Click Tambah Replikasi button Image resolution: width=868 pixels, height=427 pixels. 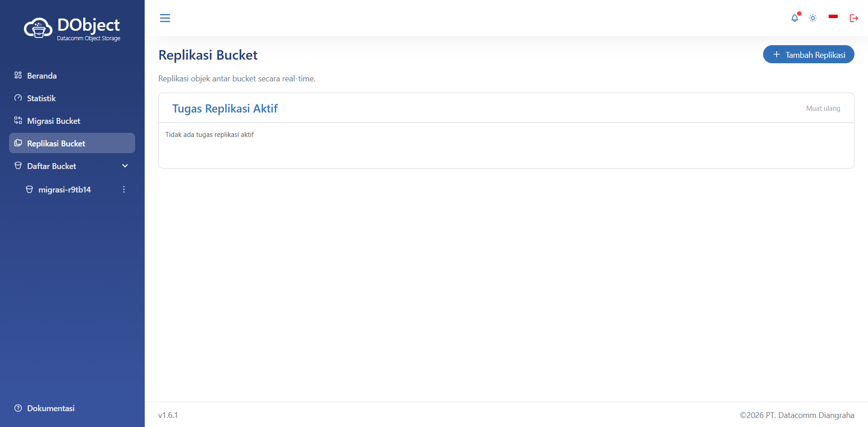tap(809, 54)
